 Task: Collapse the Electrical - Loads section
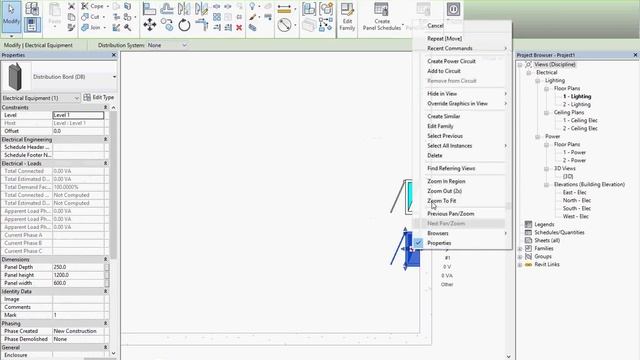[105, 163]
